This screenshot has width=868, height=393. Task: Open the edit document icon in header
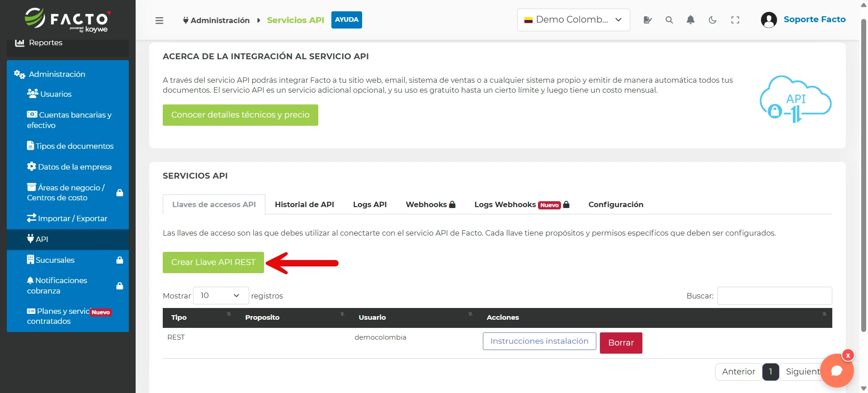tap(647, 20)
